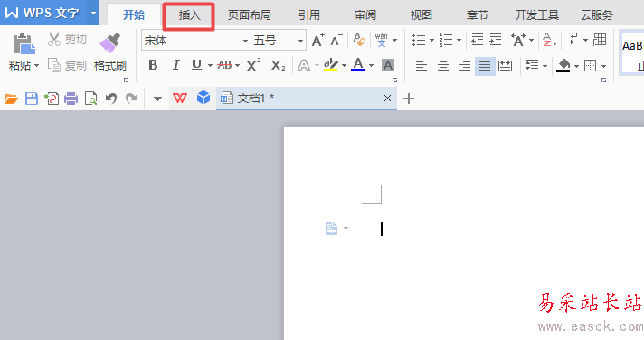Click the clear formatting eraser icon
Screen dimensions: 644x340
[358, 40]
